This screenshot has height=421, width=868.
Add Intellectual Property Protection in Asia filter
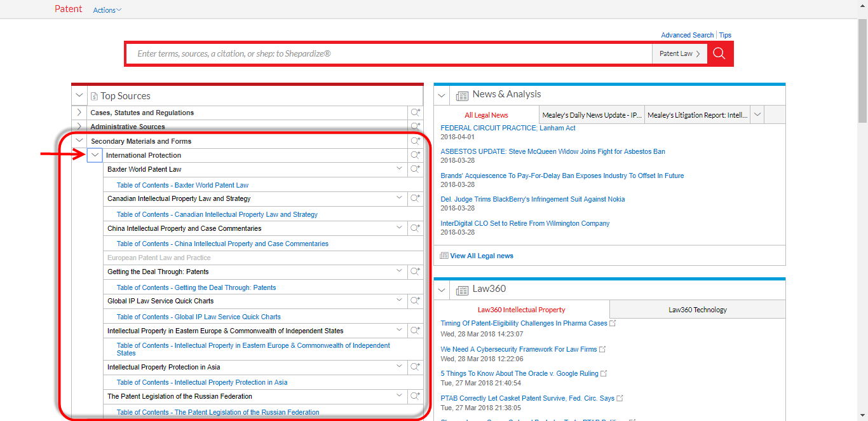[x=416, y=367]
